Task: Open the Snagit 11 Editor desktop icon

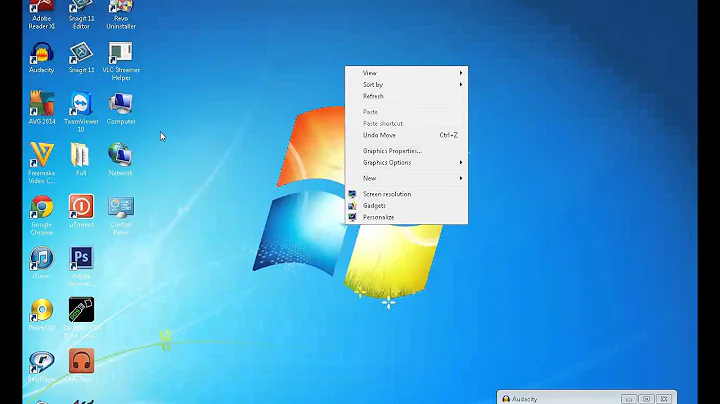Action: pos(81,14)
